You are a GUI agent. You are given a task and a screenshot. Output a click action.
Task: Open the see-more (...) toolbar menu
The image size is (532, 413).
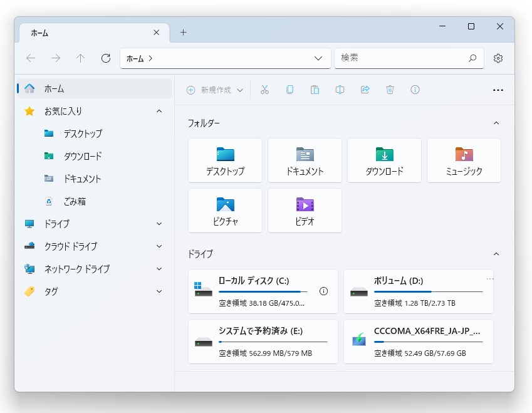point(498,90)
